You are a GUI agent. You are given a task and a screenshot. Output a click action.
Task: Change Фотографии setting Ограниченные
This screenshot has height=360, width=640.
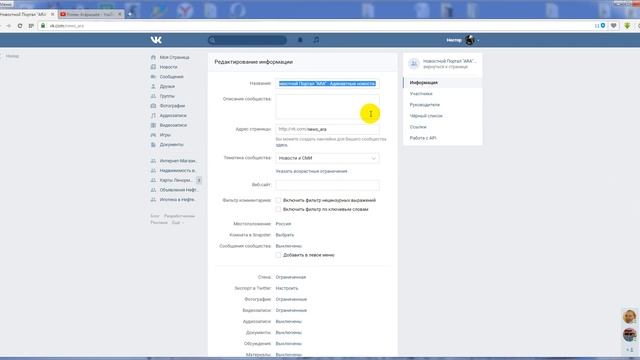[291, 299]
